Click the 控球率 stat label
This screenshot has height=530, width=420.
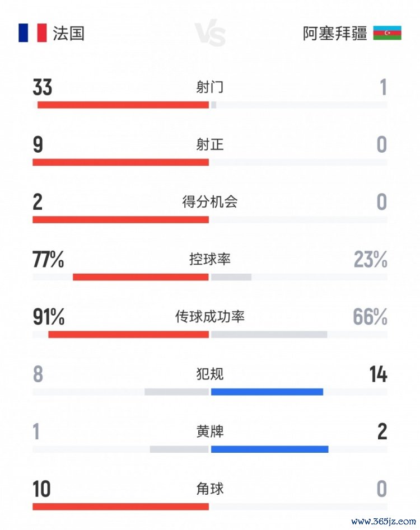(x=210, y=260)
